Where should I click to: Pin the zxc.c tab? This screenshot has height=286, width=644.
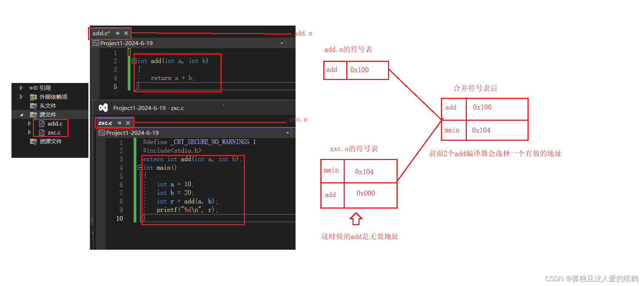(x=119, y=123)
